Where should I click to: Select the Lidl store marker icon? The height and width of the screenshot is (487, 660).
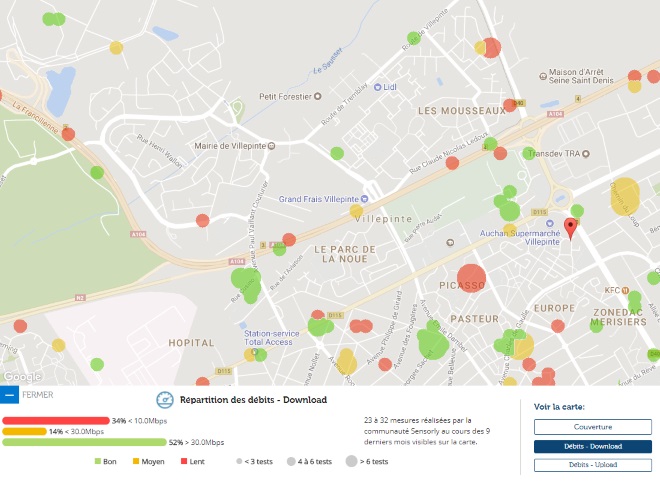point(378,87)
